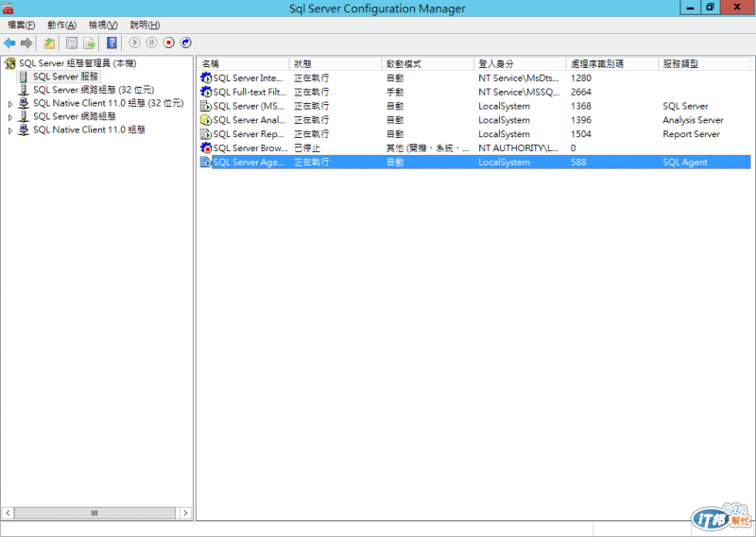Sort by the 服務類型 column header
Viewport: 756px width, 537px height.
pyautogui.click(x=704, y=63)
